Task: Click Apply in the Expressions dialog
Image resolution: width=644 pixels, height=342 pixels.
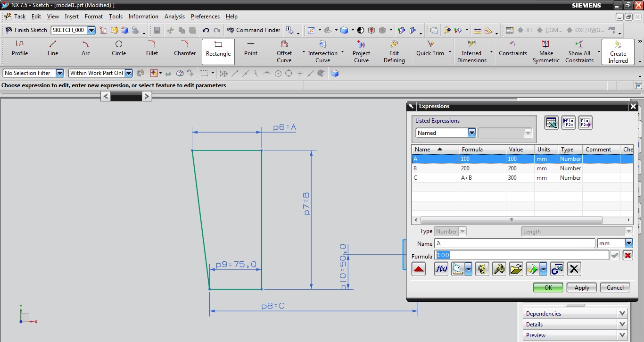Action: [581, 288]
